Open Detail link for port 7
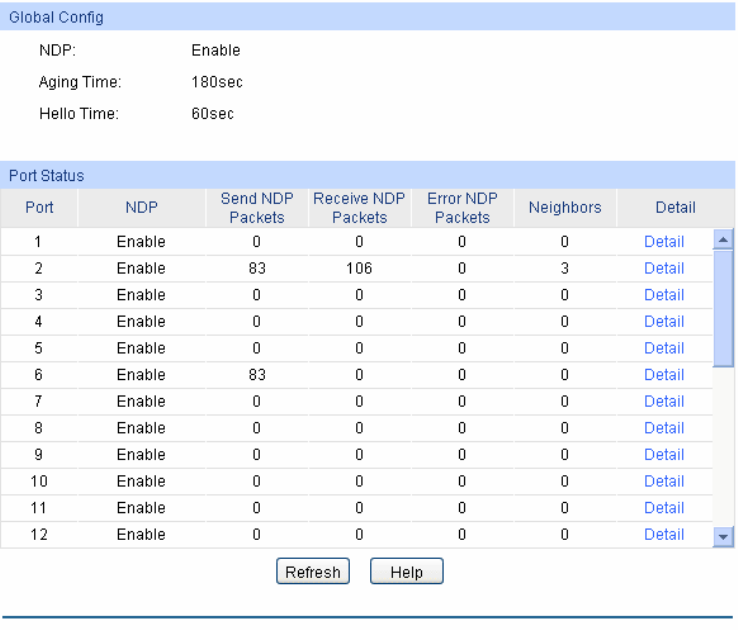Image resolution: width=738 pixels, height=630 pixels. coord(664,401)
